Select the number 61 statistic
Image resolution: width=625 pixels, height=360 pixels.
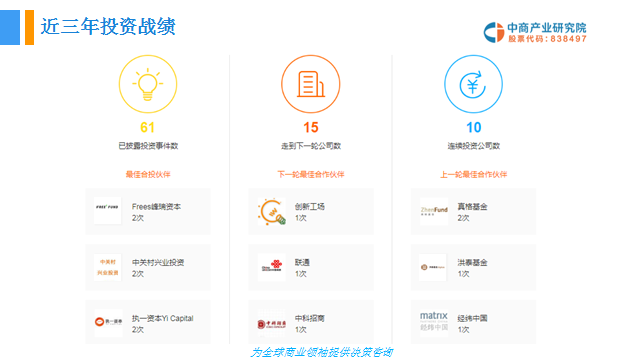click(147, 128)
